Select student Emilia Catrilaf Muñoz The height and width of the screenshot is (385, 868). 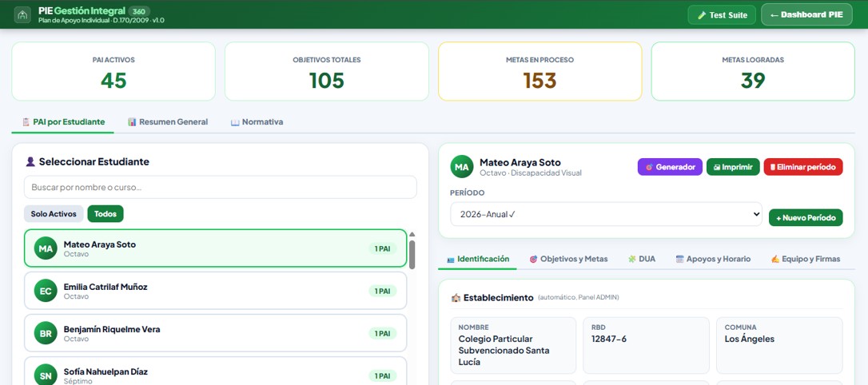tap(215, 291)
